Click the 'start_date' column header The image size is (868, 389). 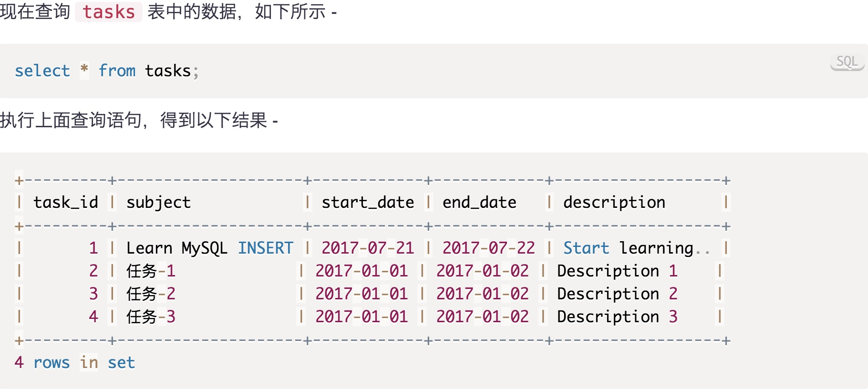pyautogui.click(x=368, y=203)
